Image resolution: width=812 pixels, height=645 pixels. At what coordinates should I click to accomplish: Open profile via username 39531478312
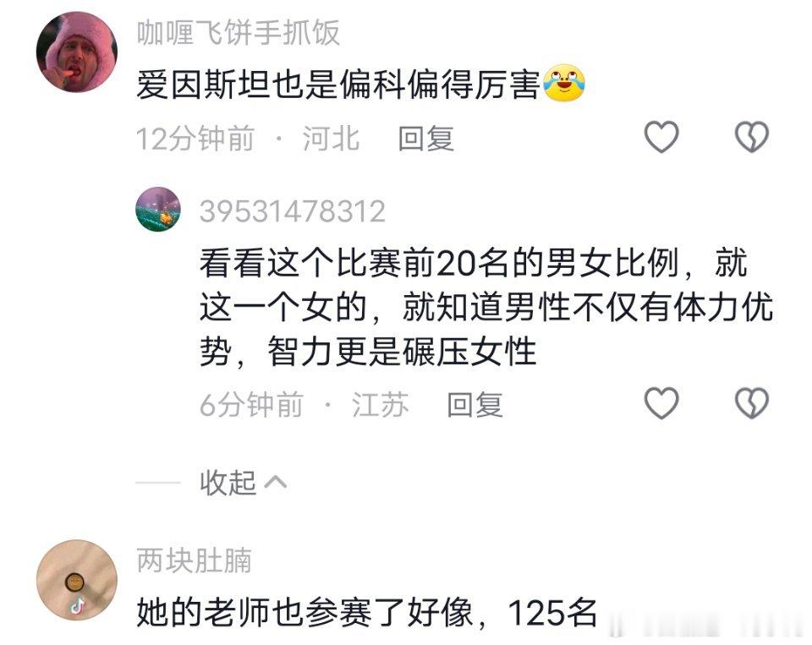tap(293, 211)
